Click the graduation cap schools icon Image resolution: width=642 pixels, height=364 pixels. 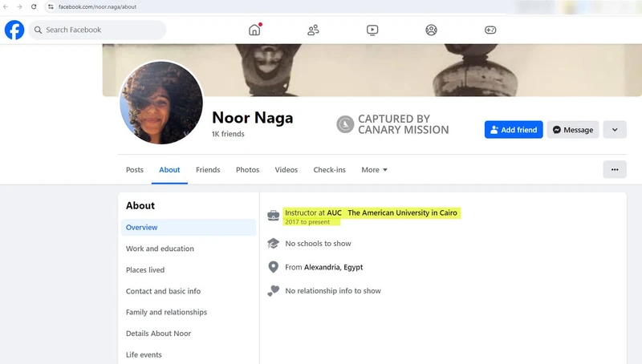[273, 244]
